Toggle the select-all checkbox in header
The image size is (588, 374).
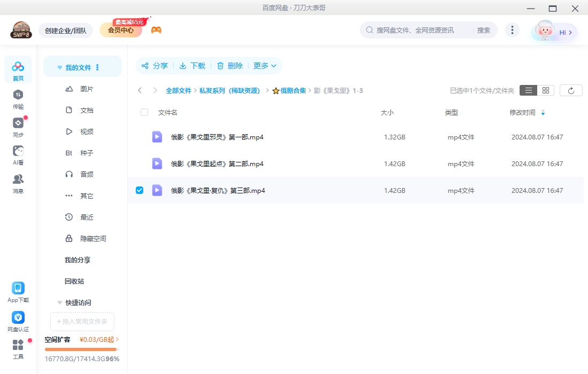[144, 112]
